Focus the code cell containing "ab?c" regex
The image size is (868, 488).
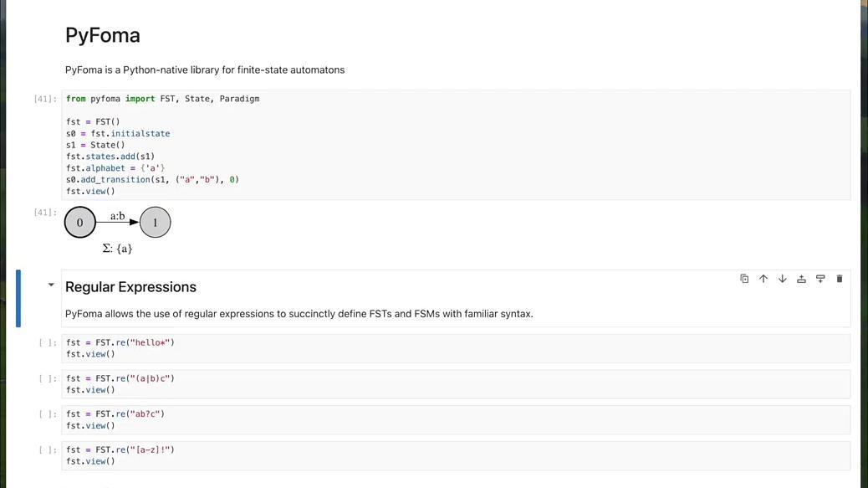coord(456,420)
